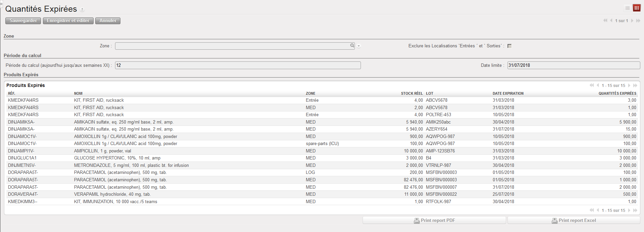Viewport: 644px width, 232px height.
Task: Click magnifier search icon in Zone field
Action: (352, 46)
